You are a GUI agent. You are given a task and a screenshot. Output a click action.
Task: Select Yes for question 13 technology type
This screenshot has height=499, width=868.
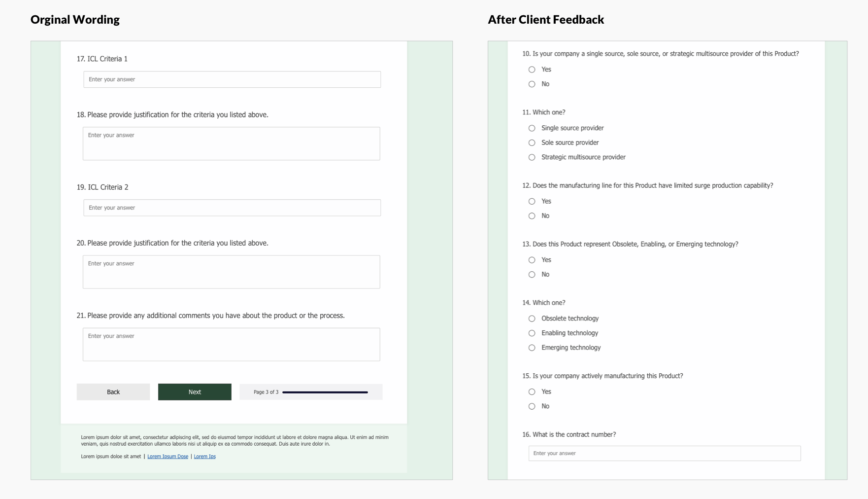click(532, 260)
